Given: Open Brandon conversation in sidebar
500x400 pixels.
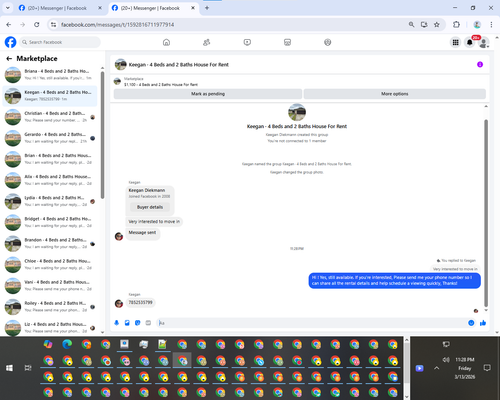Looking at the screenshot, I should [50, 243].
